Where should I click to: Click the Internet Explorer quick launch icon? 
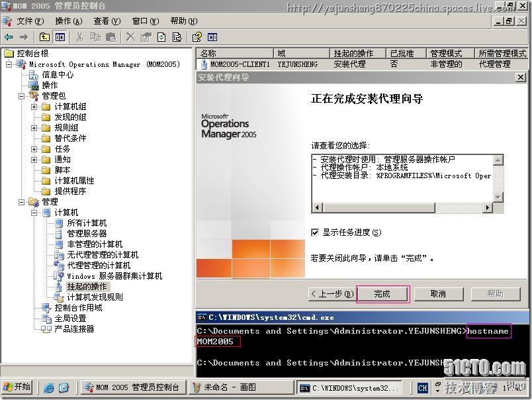(x=49, y=387)
